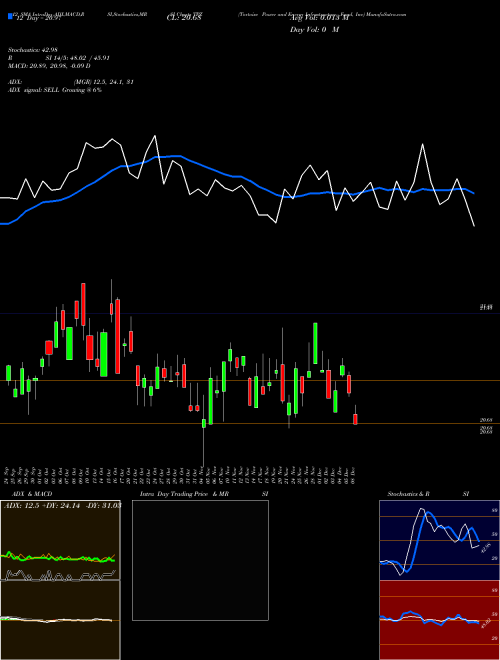Viewport: 500px width, 660px height.
Task: Click the 'MACD: 20.89, 20.98, -0.09 D' line
Action: pos(49,66)
